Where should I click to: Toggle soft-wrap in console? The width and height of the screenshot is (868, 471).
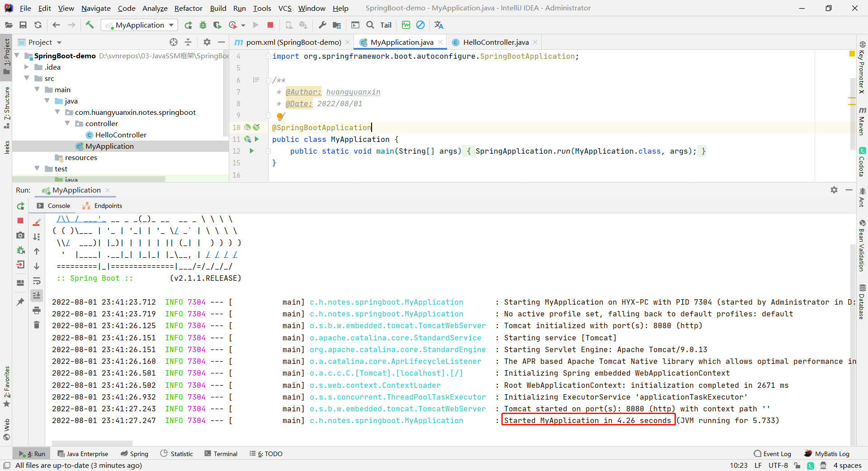(37, 281)
